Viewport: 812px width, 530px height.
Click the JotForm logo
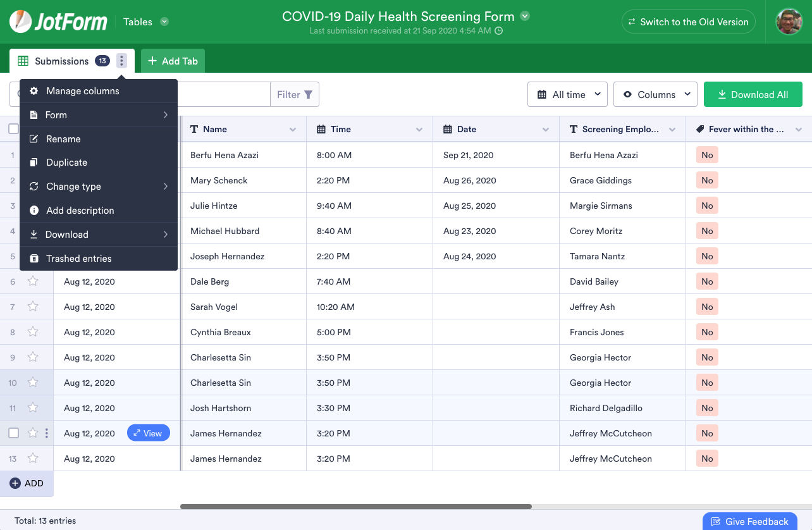pos(58,22)
